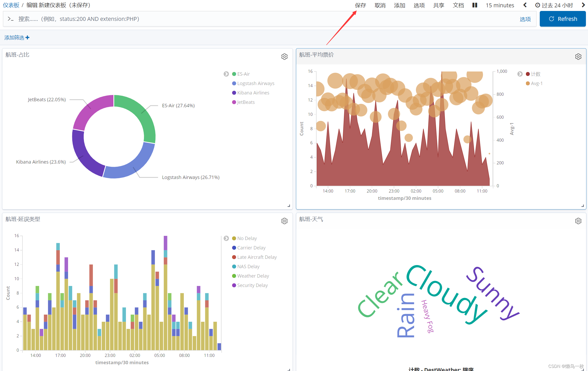Open the 共享 menu item

439,5
